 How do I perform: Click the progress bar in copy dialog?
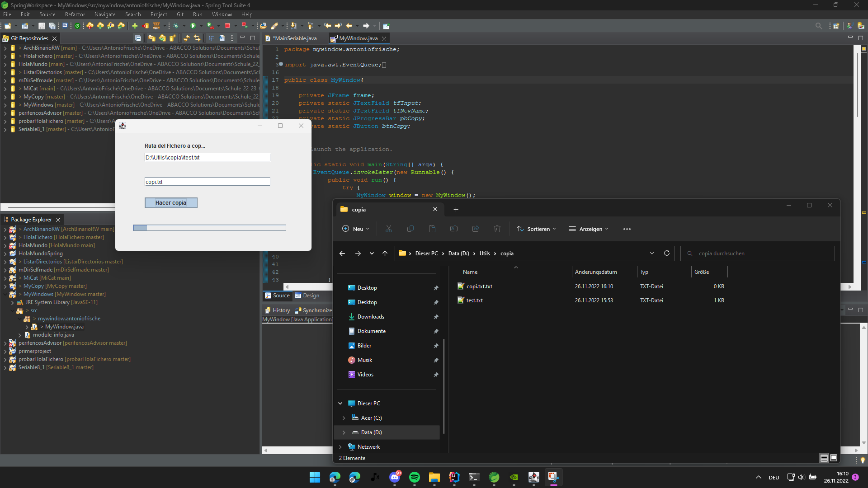pos(209,228)
